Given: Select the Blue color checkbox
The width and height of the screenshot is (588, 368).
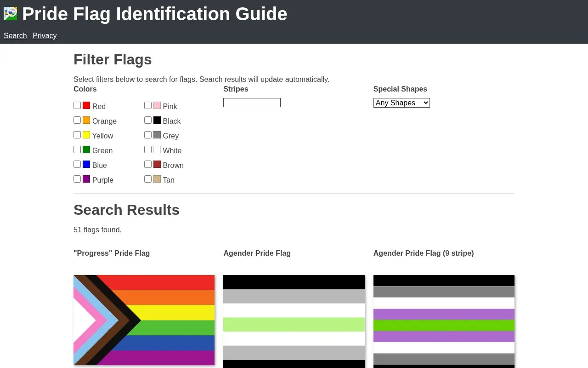Looking at the screenshot, I should (77, 164).
